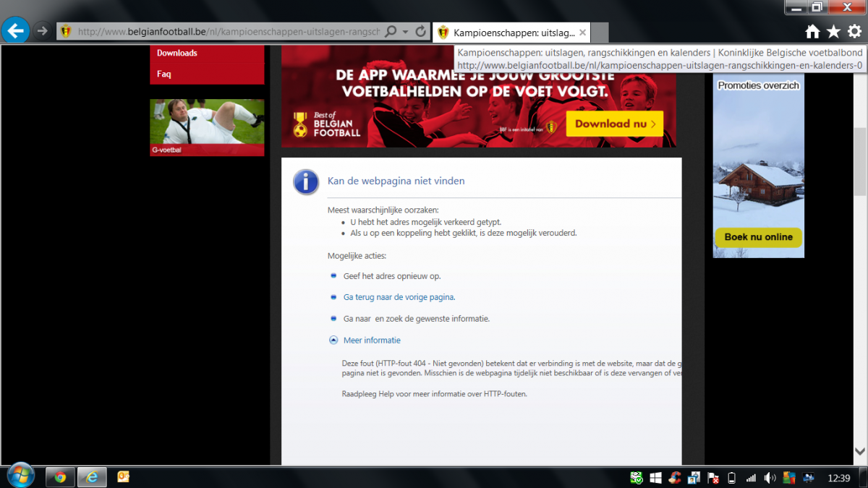Image resolution: width=868 pixels, height=488 pixels.
Task: Click the 'Raadpleeg Help voor meer informatie' text
Action: click(x=434, y=394)
